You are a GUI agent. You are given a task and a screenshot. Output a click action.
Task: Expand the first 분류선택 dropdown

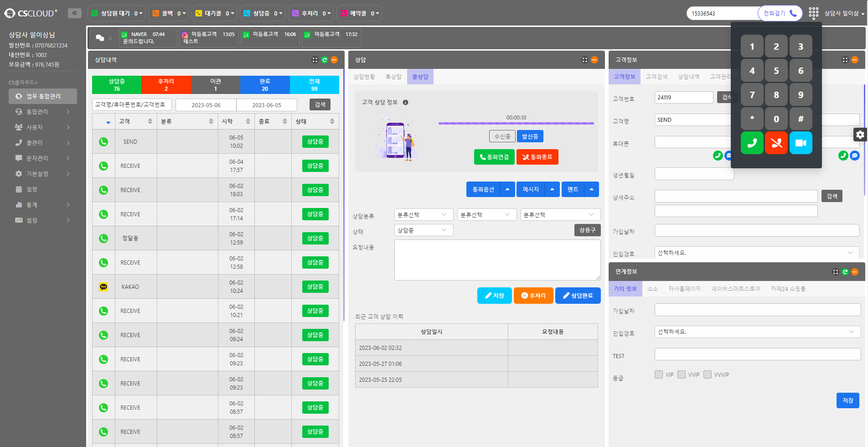click(x=423, y=215)
